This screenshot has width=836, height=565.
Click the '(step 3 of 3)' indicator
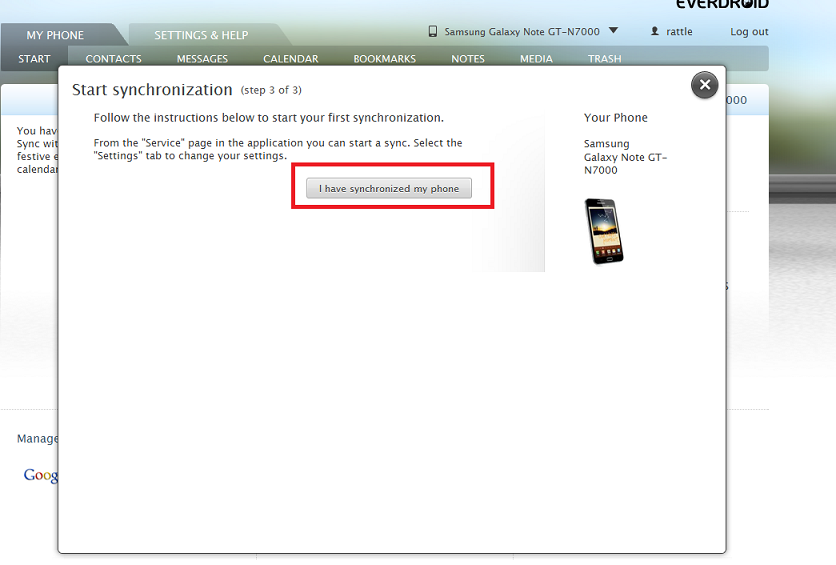[271, 90]
